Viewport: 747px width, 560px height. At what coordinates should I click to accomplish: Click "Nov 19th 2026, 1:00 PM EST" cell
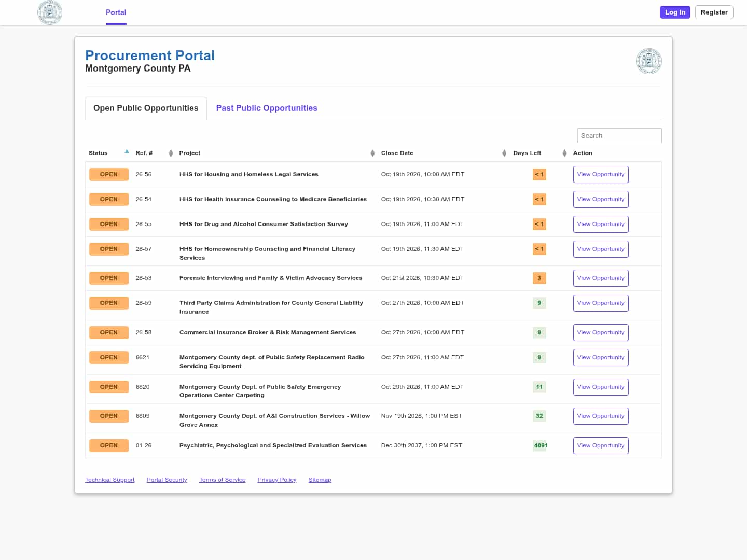click(x=422, y=416)
